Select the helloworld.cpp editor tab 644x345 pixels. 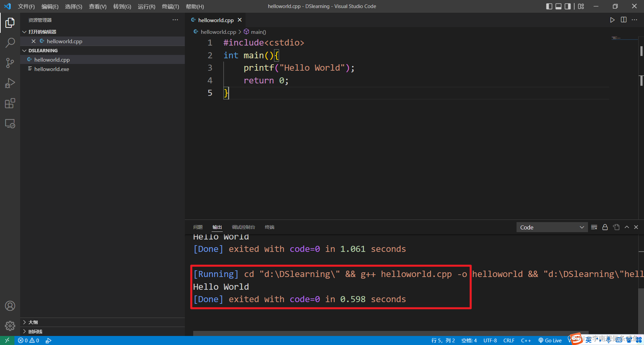pos(216,20)
